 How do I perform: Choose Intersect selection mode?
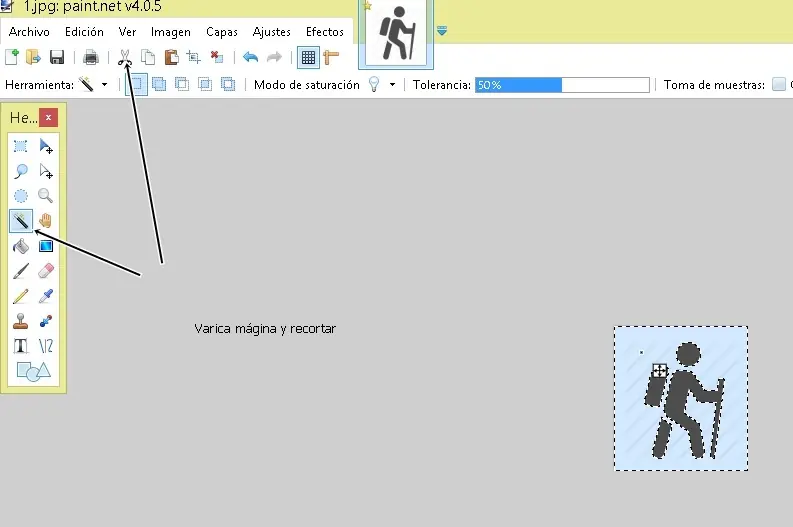(205, 84)
